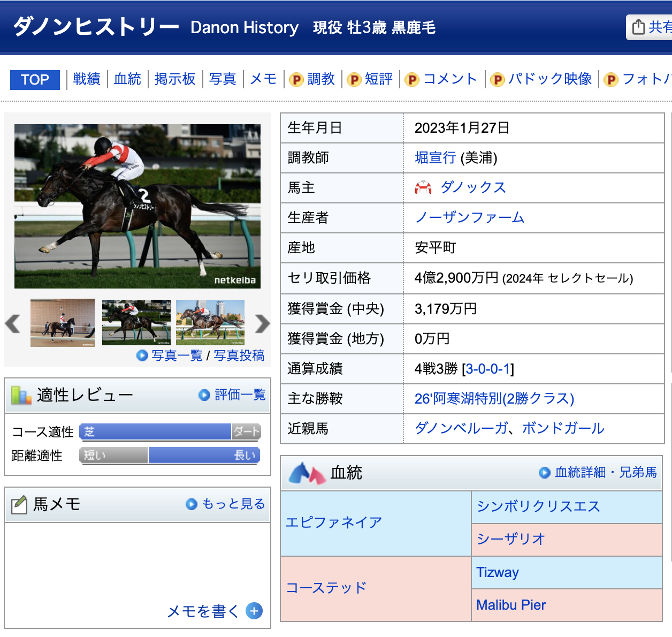The height and width of the screenshot is (637, 672).
Task: Show previous photos with the left arrow
Action: pos(12,323)
